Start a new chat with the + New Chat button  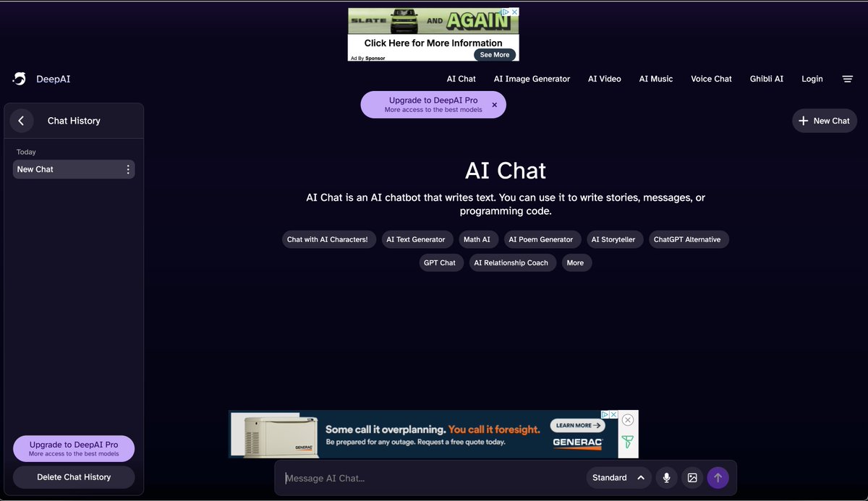(825, 121)
